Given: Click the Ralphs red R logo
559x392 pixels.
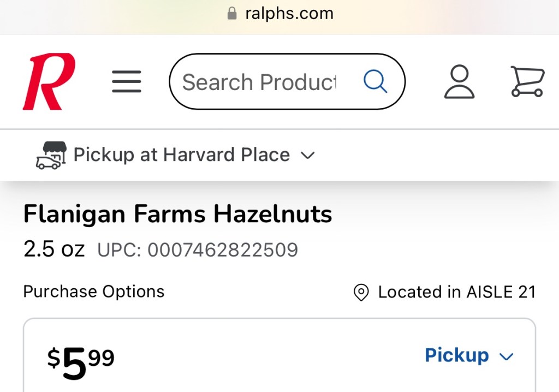Looking at the screenshot, I should click(x=49, y=81).
